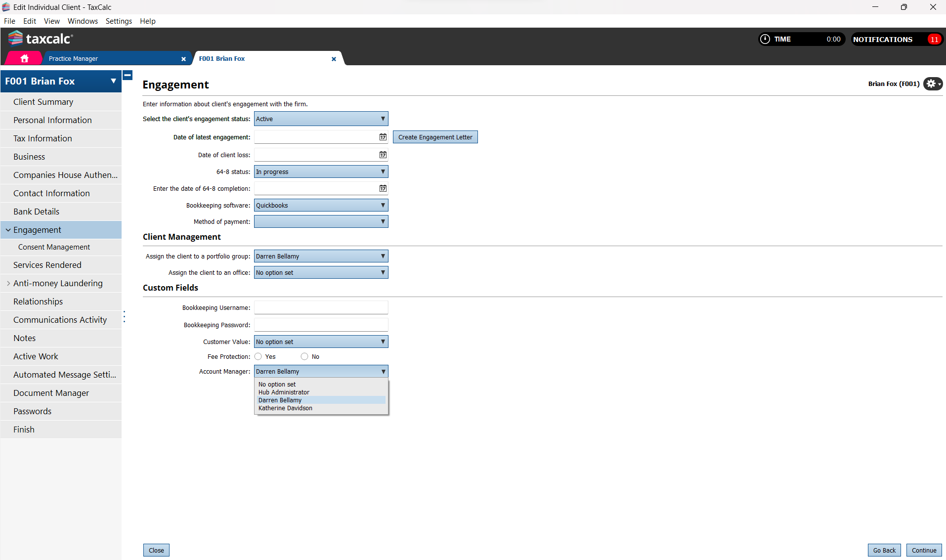Go to Services Rendered in sidebar
Image resolution: width=946 pixels, height=560 pixels.
coord(47,265)
